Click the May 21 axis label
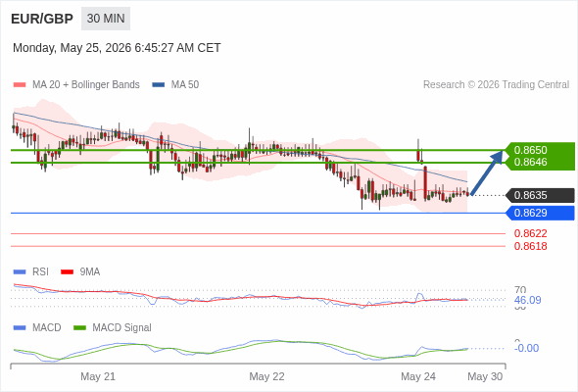The height and width of the screenshot is (392, 578). click(98, 376)
